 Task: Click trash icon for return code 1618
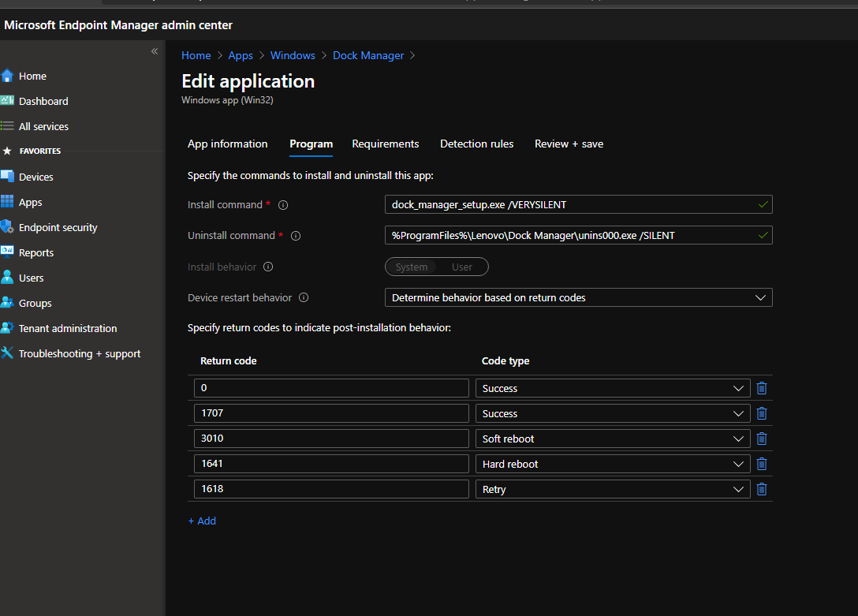761,489
